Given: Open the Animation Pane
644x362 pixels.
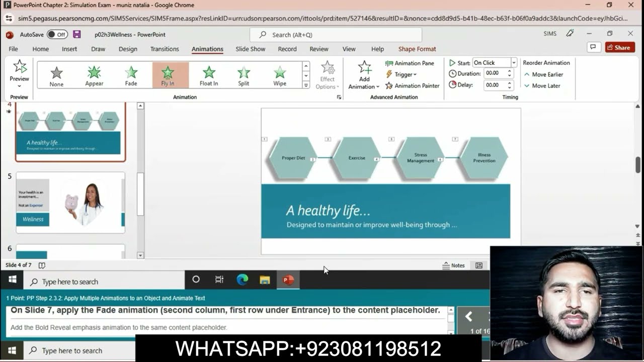Looking at the screenshot, I should point(410,63).
